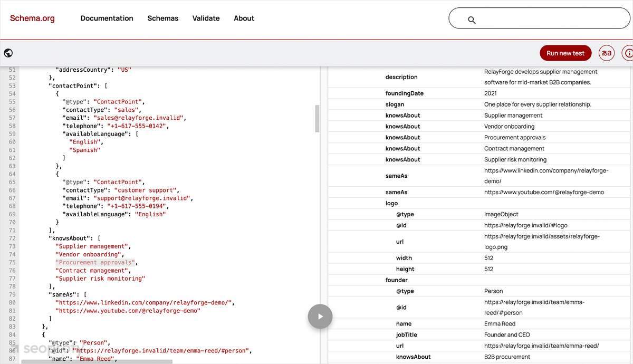Click the highlighted "Procurement approvals" code string
The image size is (633, 364).
click(95, 262)
